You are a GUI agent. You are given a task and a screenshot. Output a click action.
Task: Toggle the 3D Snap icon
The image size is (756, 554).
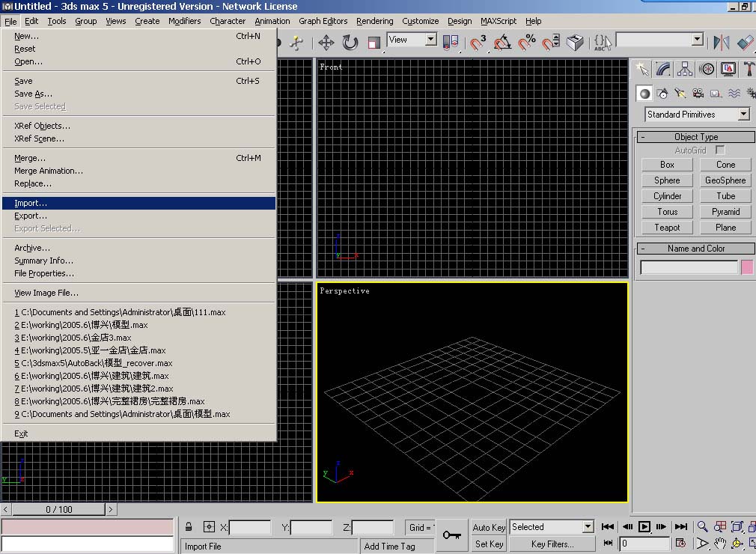pos(478,43)
